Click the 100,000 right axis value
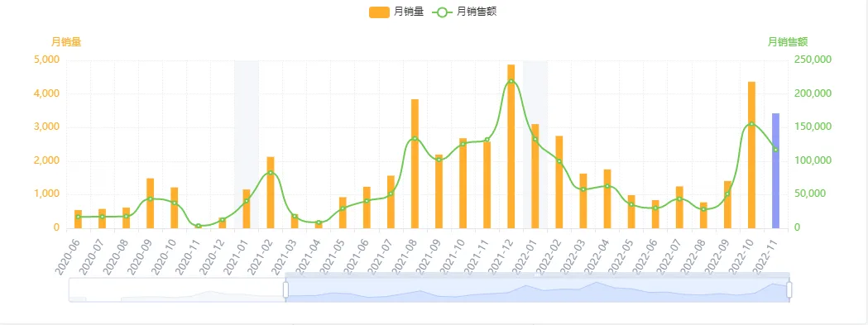The width and height of the screenshot is (868, 325). [x=813, y=160]
